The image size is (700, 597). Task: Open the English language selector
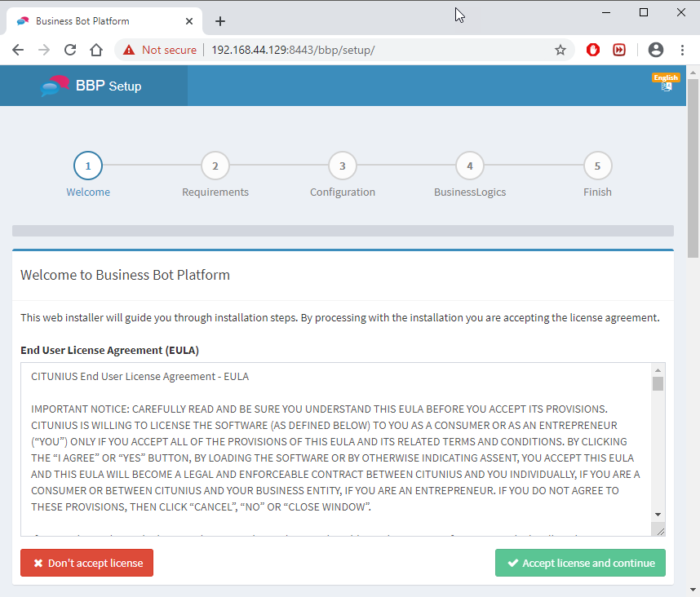pyautogui.click(x=666, y=82)
